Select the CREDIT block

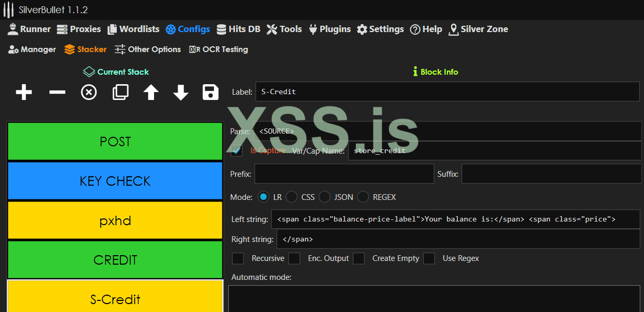coord(115,260)
